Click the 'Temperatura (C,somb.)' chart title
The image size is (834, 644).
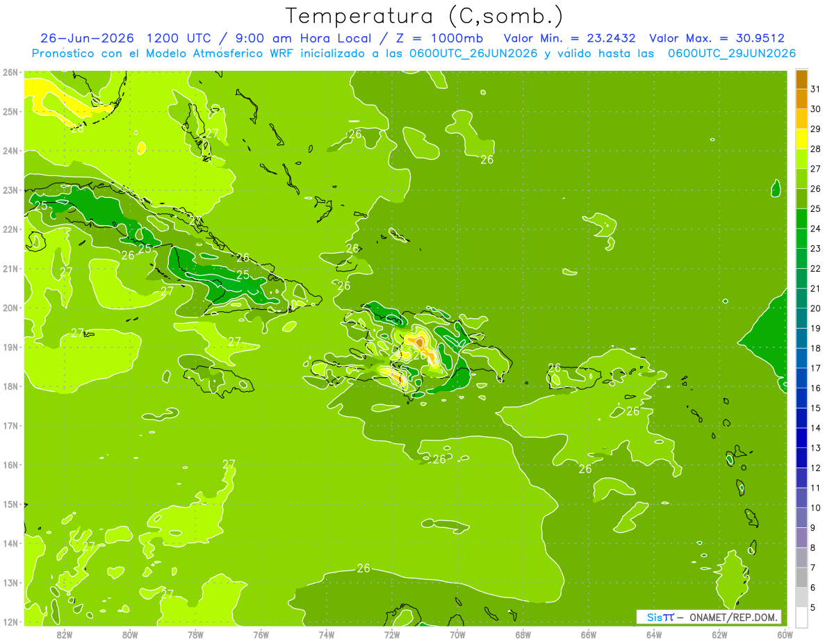pyautogui.click(x=425, y=16)
